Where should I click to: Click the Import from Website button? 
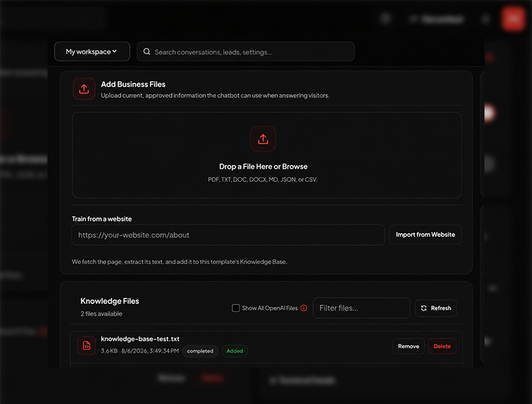tap(425, 234)
